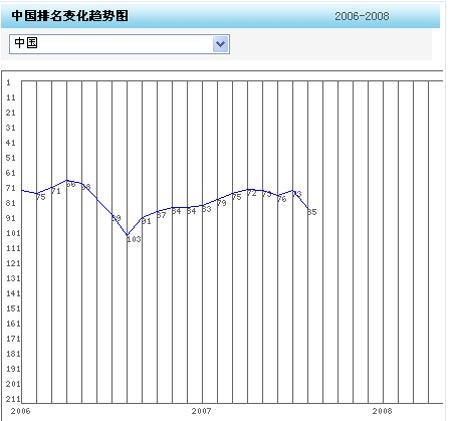This screenshot has width=450, height=421.
Task: Click the 2007 x-axis year label
Action: pos(201,411)
